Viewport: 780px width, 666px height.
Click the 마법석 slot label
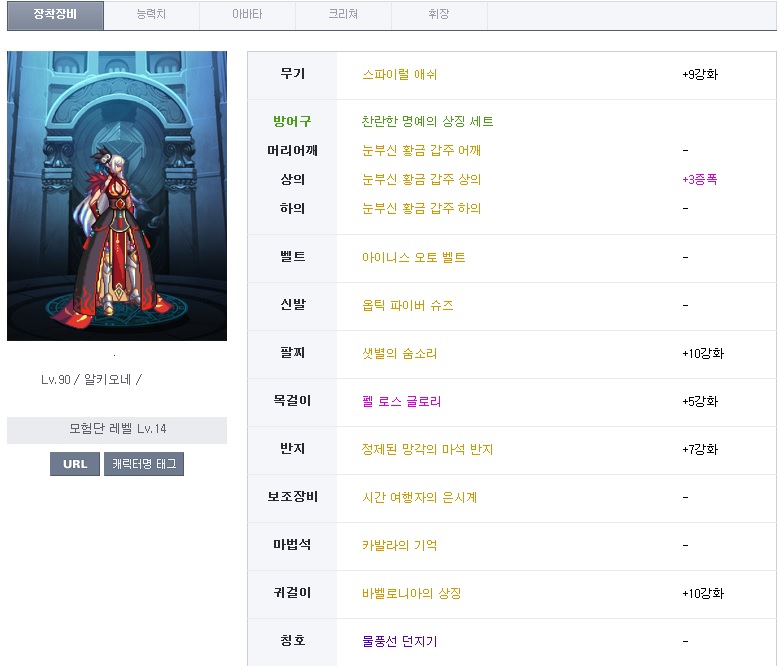pyautogui.click(x=292, y=545)
